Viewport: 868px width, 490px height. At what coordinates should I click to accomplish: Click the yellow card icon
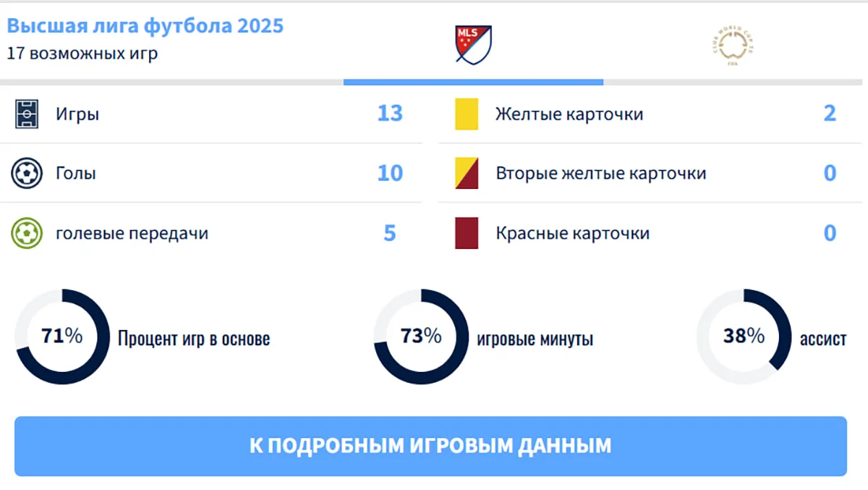click(x=467, y=114)
